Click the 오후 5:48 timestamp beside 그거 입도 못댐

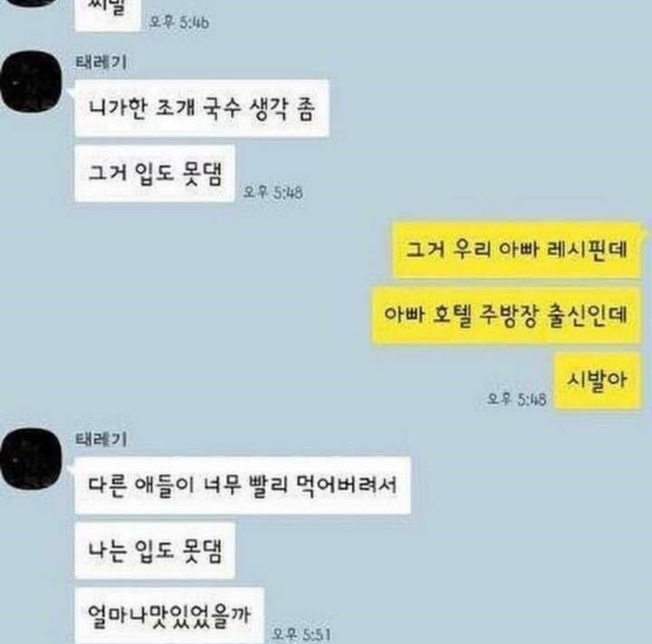[x=273, y=193]
